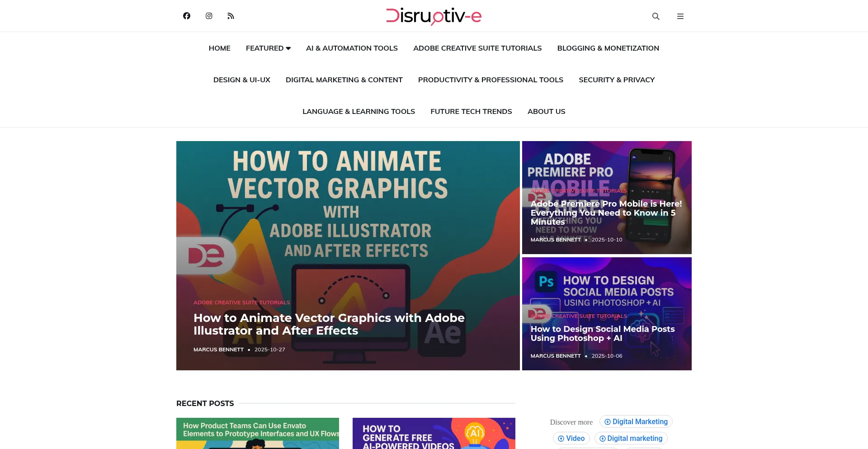Go to the Home menu item
Viewport: 868px width, 449px height.
coord(219,48)
